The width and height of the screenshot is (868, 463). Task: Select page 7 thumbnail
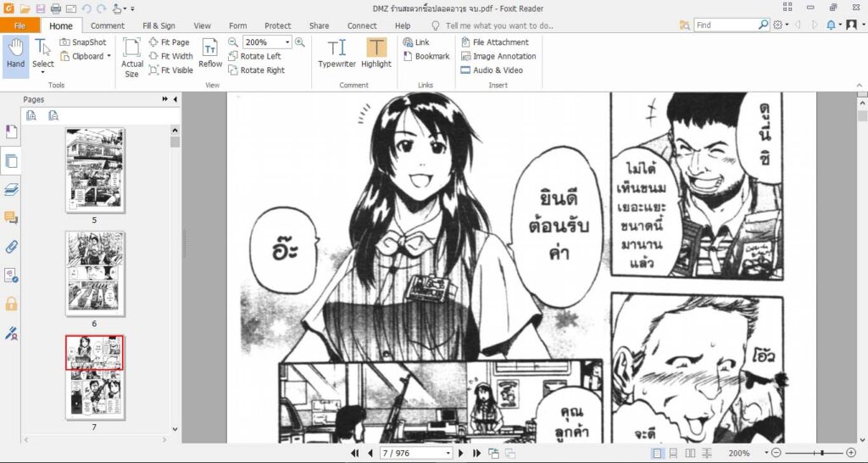point(95,377)
